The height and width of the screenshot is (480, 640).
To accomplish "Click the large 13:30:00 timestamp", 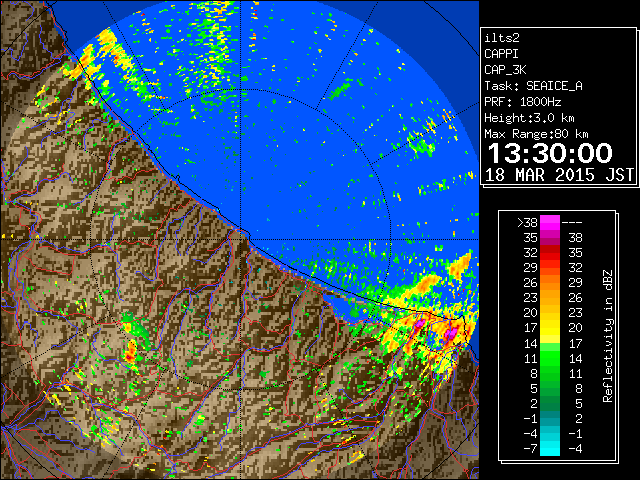I will pos(550,153).
